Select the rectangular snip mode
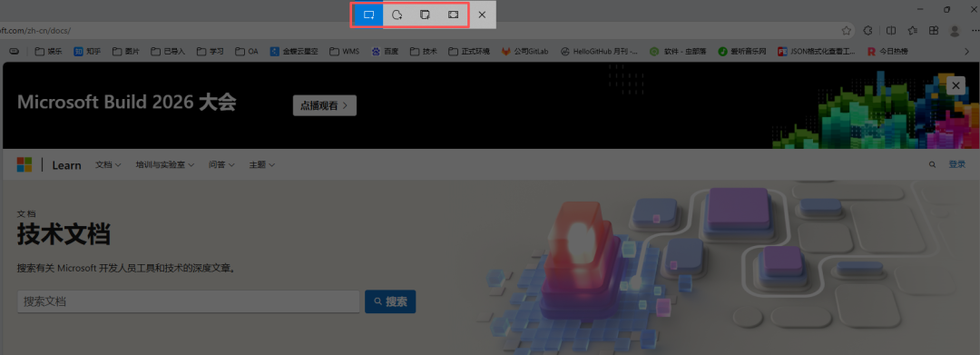Image resolution: width=980 pixels, height=355 pixels. coord(368,15)
